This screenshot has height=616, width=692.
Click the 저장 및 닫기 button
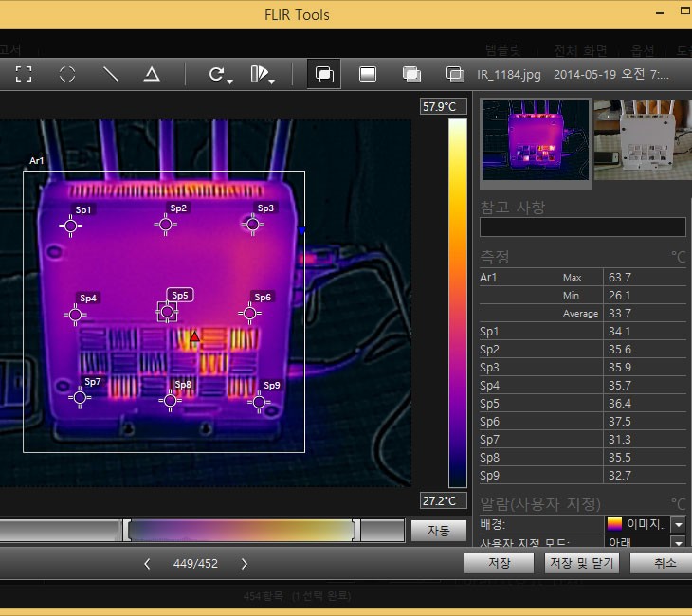582,563
